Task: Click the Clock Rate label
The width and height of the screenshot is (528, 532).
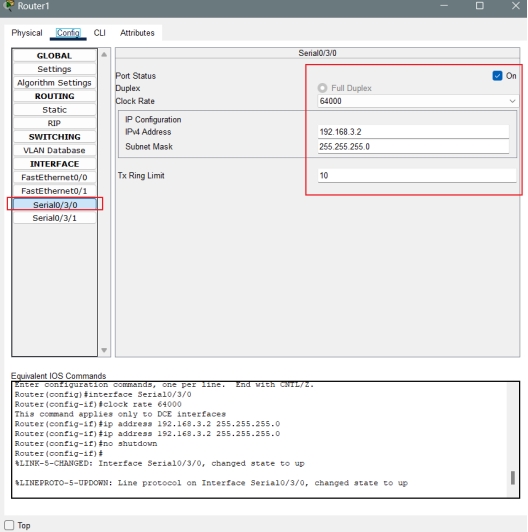Action: pos(135,101)
